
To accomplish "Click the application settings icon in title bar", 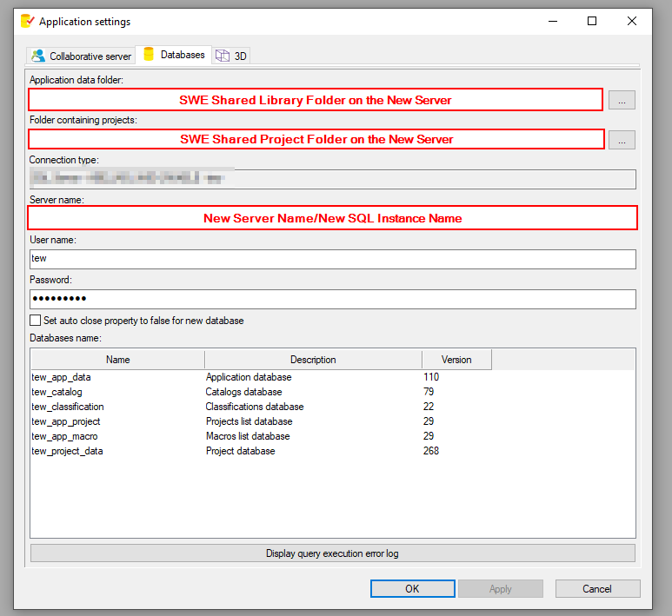I will click(27, 21).
